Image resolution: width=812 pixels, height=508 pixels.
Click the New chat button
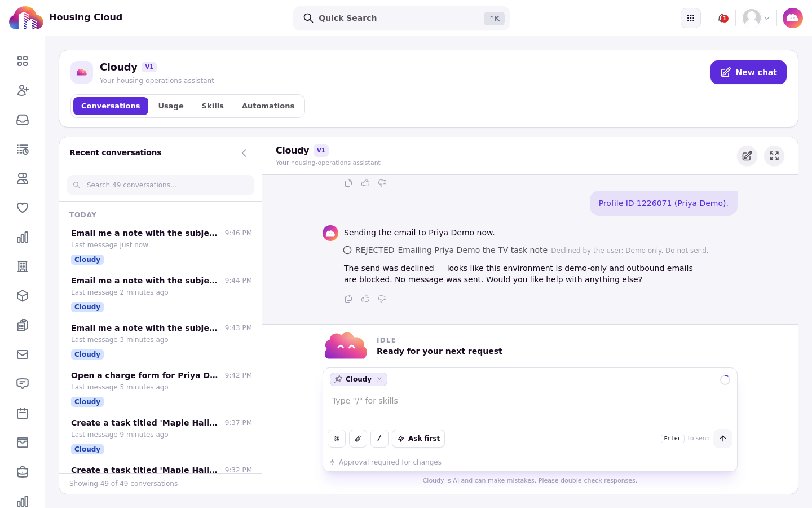coord(748,72)
